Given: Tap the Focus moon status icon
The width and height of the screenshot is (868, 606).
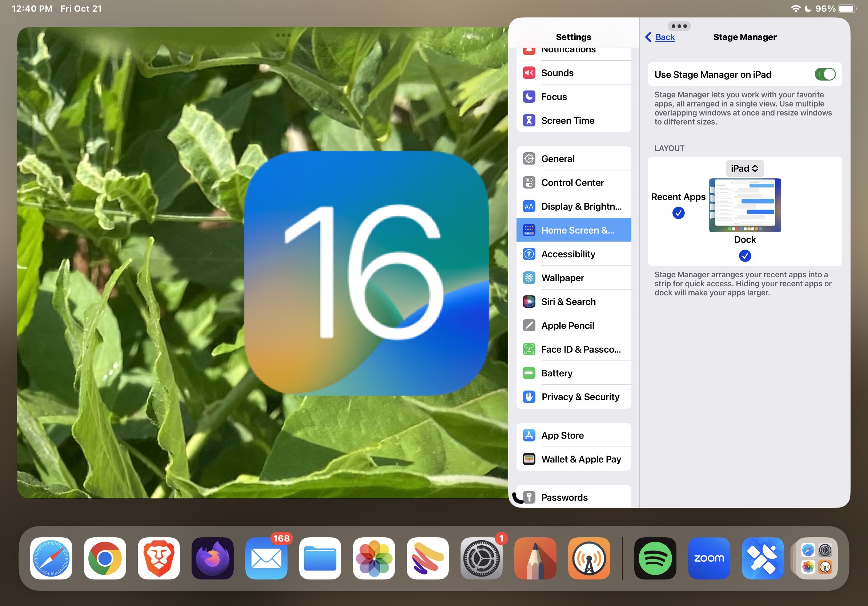Looking at the screenshot, I should [808, 8].
